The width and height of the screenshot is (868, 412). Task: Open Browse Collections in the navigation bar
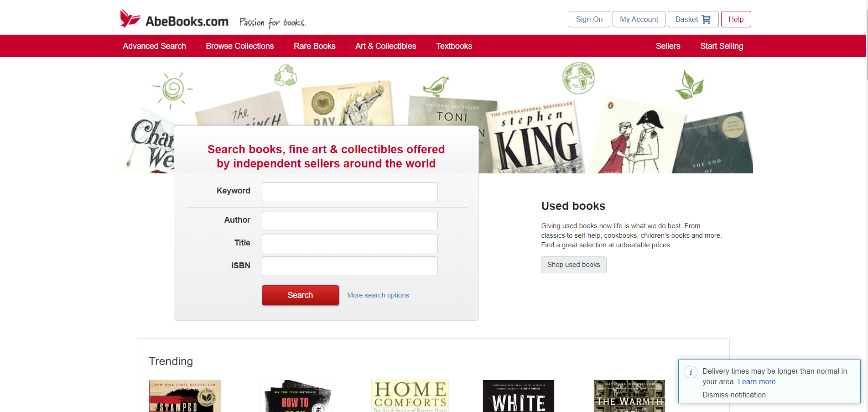point(239,46)
